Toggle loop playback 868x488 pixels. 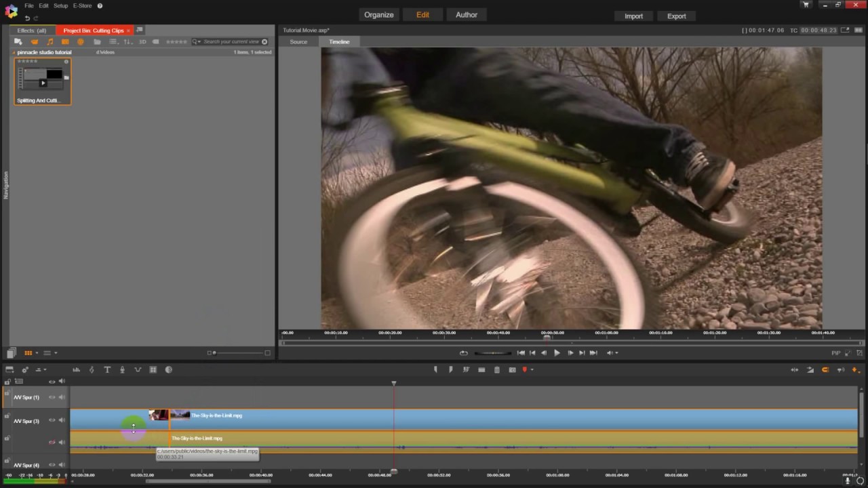point(464,352)
